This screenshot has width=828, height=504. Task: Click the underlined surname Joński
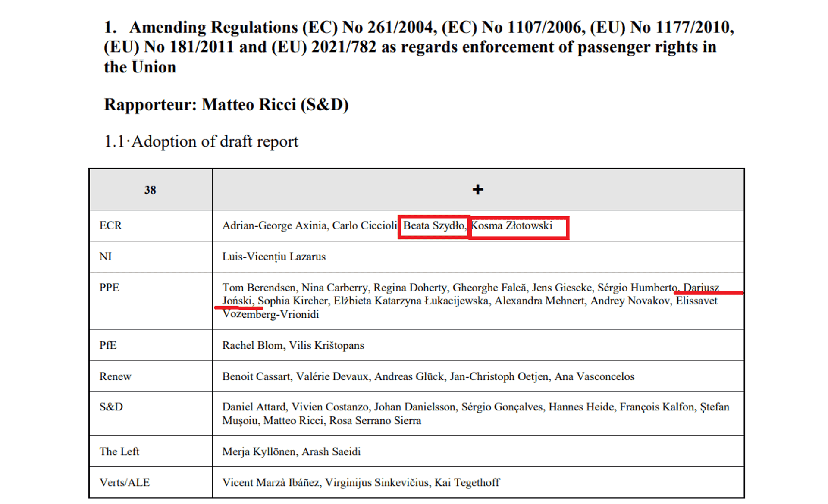coord(237,301)
